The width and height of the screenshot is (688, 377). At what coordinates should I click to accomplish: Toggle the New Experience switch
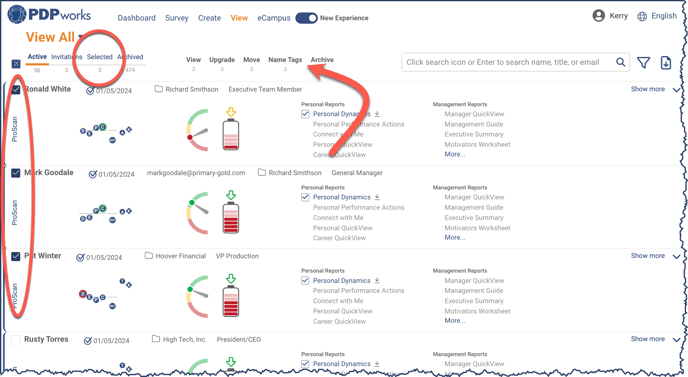click(306, 18)
